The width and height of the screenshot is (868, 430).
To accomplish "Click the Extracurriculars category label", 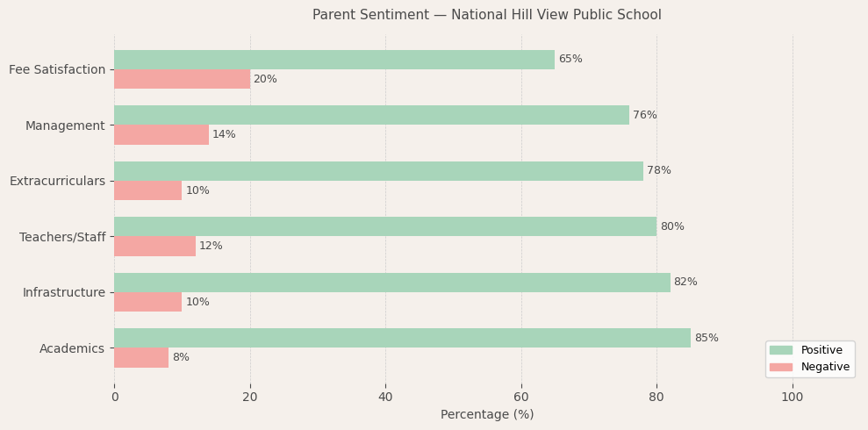I will pyautogui.click(x=57, y=181).
